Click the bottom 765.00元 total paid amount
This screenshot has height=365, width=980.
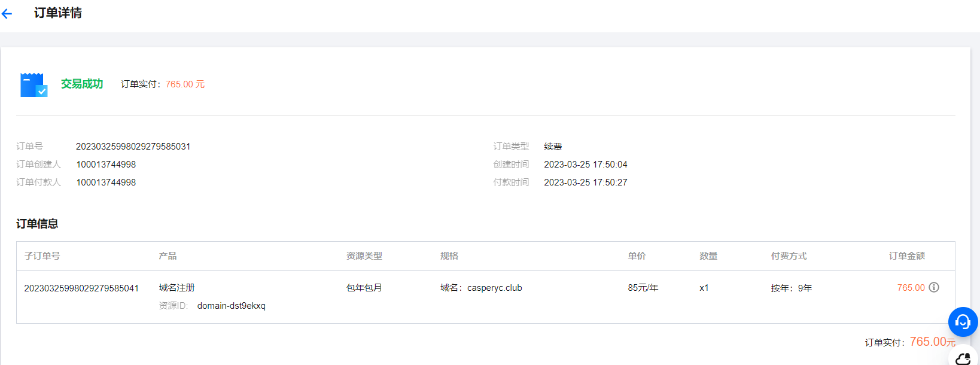click(x=932, y=342)
